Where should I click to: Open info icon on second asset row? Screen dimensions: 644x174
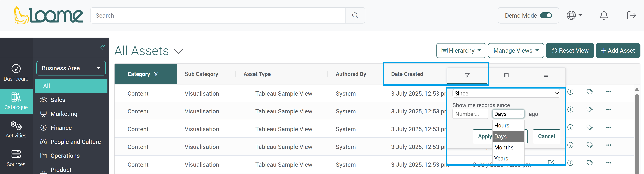coord(570,110)
